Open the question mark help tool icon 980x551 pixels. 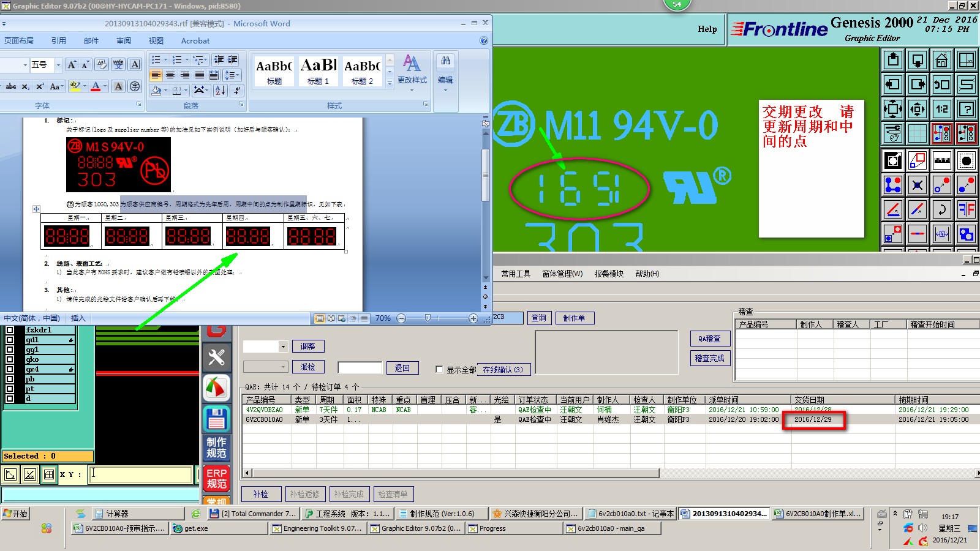pos(967,109)
